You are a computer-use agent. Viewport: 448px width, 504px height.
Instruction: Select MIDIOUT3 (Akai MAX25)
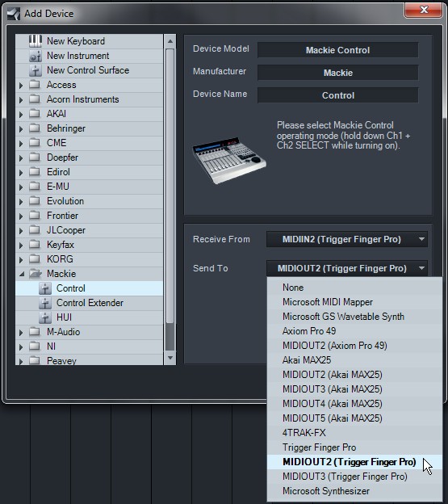tap(354, 389)
